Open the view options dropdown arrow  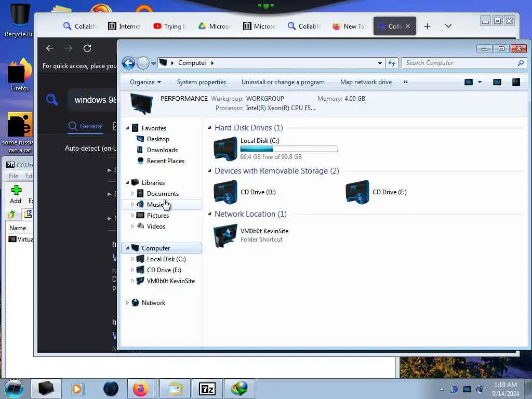coord(480,82)
